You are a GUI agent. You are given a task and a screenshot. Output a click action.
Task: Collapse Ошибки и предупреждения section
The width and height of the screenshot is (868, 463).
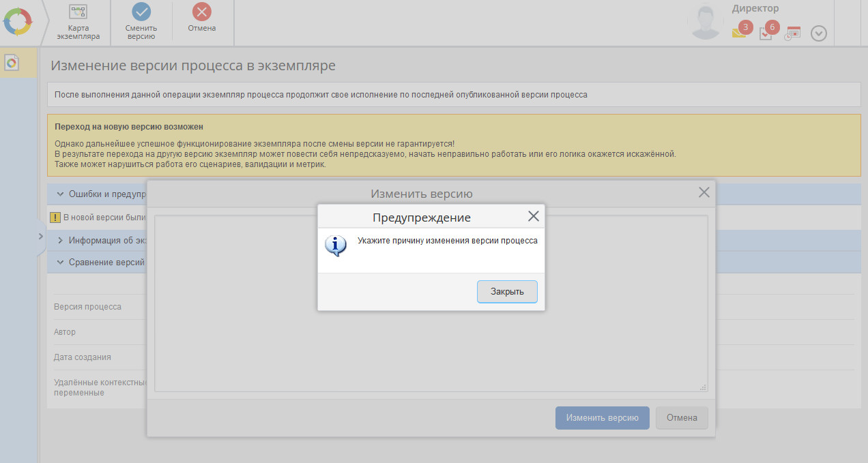tap(61, 194)
